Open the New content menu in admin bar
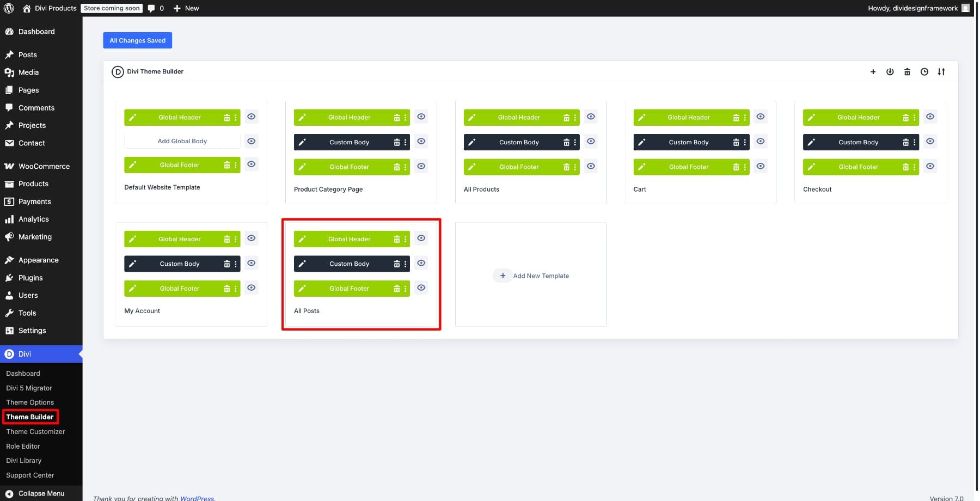 tap(186, 8)
